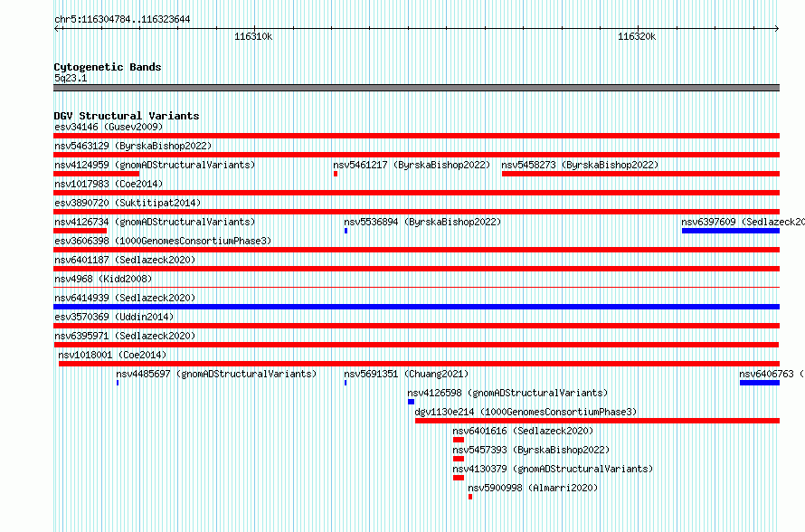Click the 116310k ruler position label

[x=253, y=36]
